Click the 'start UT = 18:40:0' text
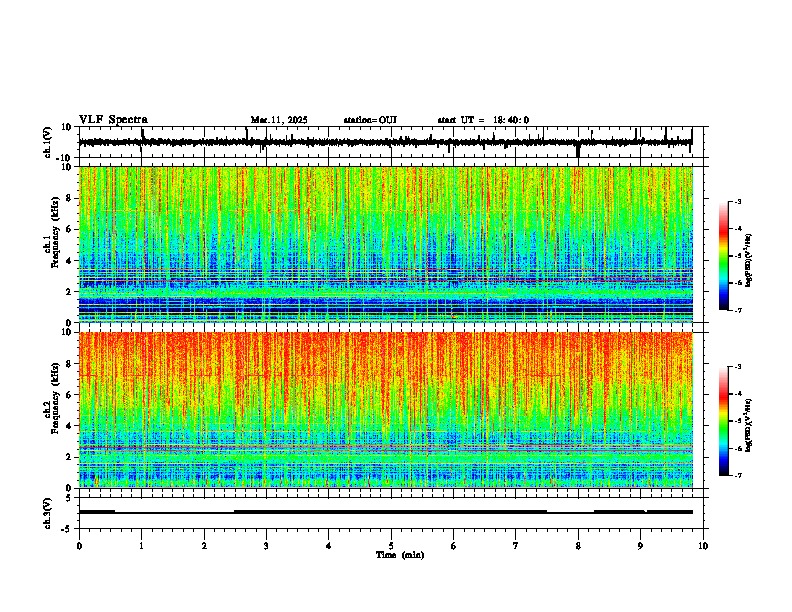 483,120
